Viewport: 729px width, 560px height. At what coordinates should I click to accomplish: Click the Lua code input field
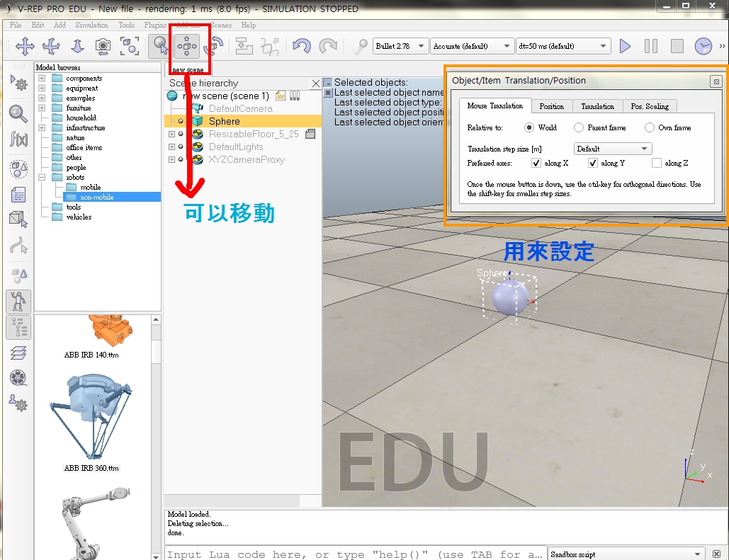pyautogui.click(x=354, y=554)
